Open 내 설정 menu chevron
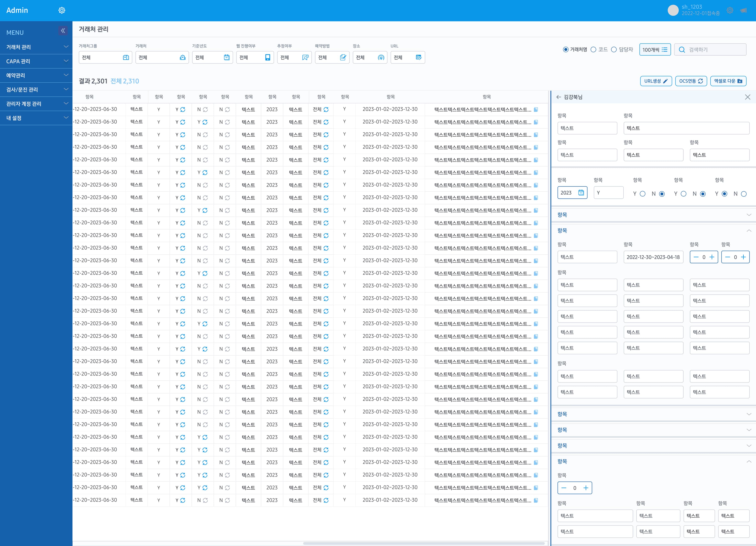The height and width of the screenshot is (546, 756). point(66,117)
